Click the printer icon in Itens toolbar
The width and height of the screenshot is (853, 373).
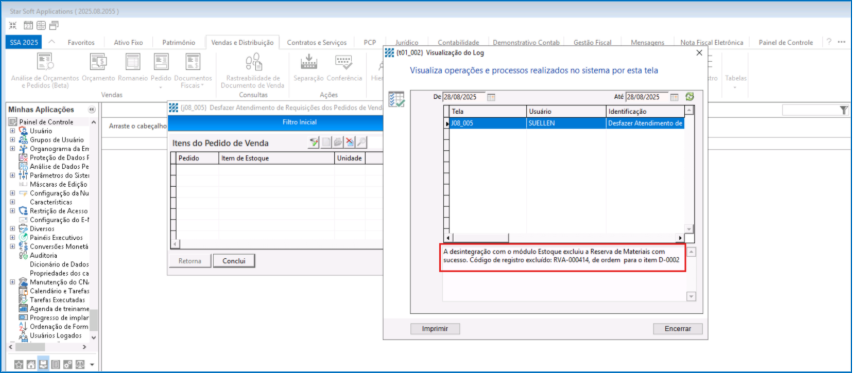pyautogui.click(x=337, y=142)
